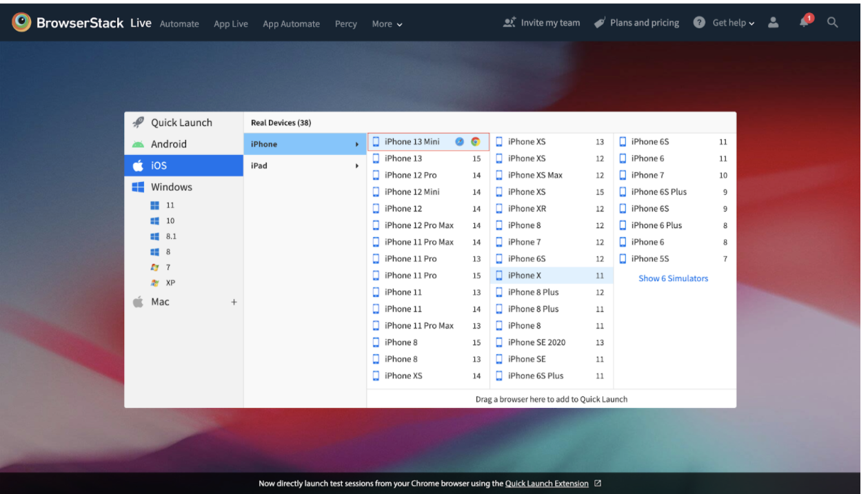Open the search tool

coord(833,23)
